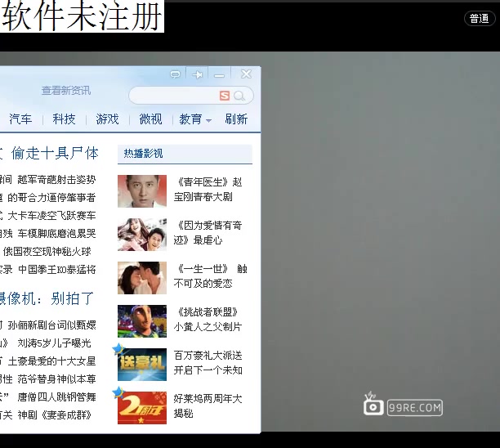Open the 查看新资讯 link

pyautogui.click(x=66, y=91)
